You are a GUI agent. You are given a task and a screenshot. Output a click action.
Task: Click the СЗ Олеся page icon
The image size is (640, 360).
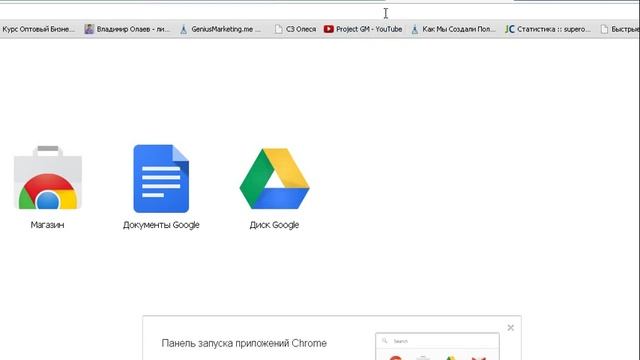(278, 29)
